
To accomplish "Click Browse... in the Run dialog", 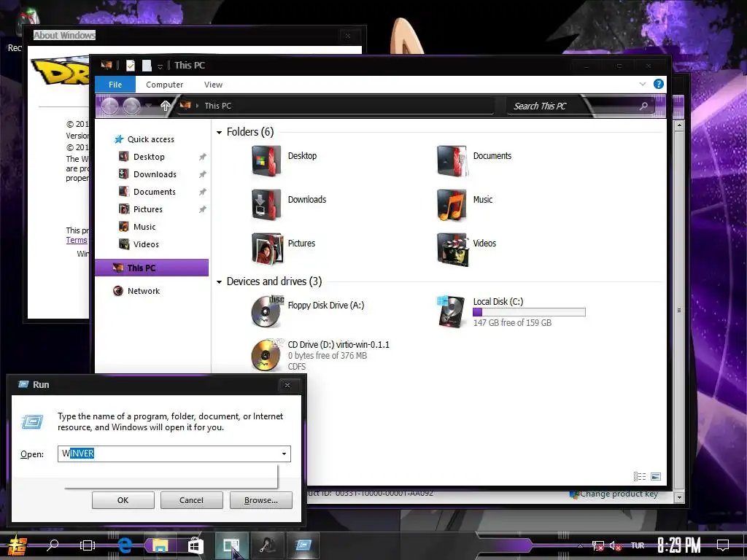I will click(x=260, y=500).
